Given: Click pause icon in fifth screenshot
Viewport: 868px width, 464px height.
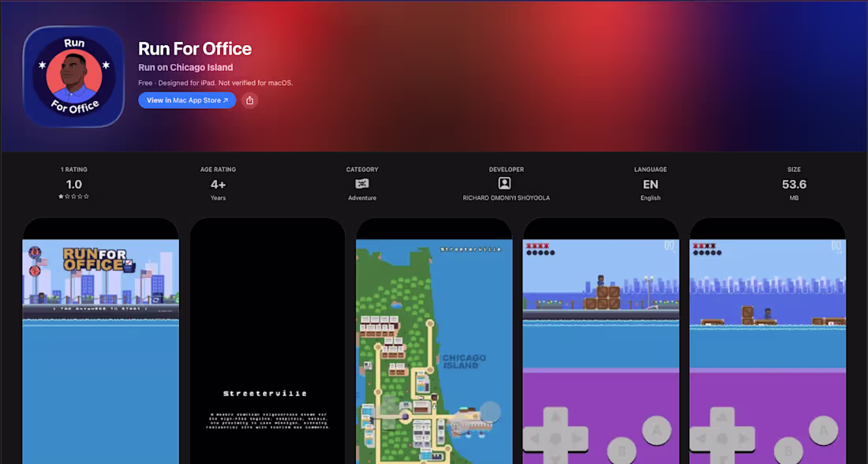Looking at the screenshot, I should coord(836,246).
